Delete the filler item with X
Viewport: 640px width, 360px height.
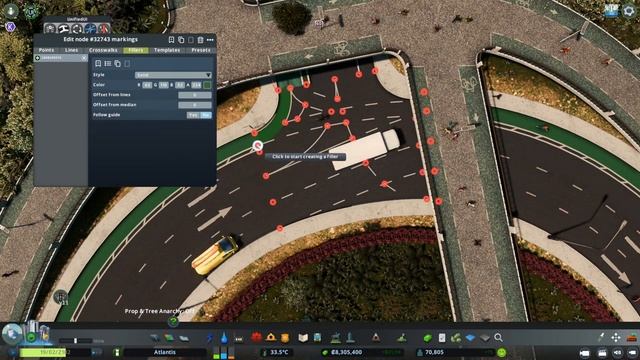[84, 58]
